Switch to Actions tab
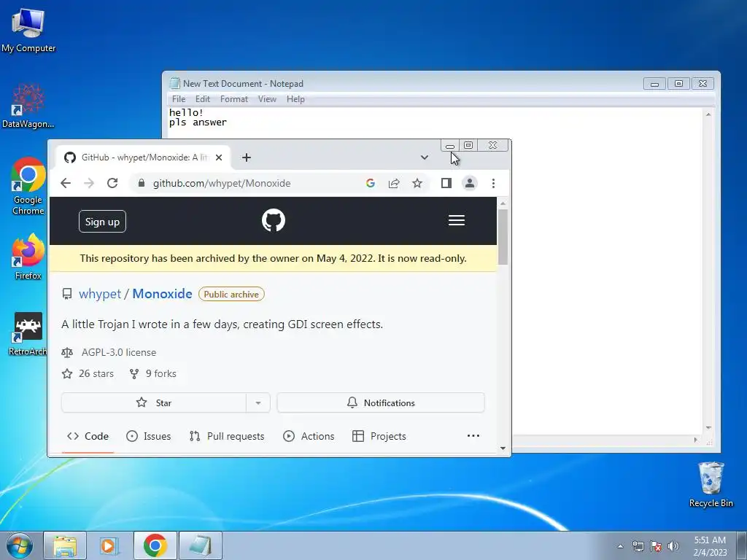 coord(309,436)
